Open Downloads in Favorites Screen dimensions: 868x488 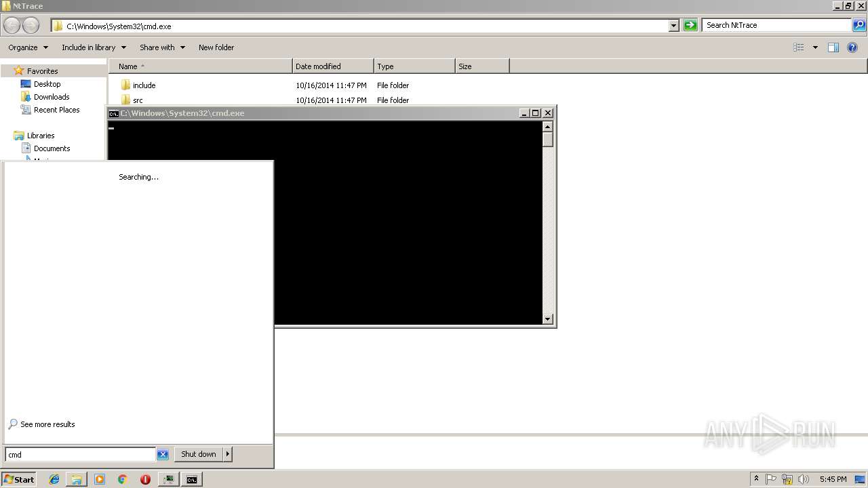click(52, 97)
